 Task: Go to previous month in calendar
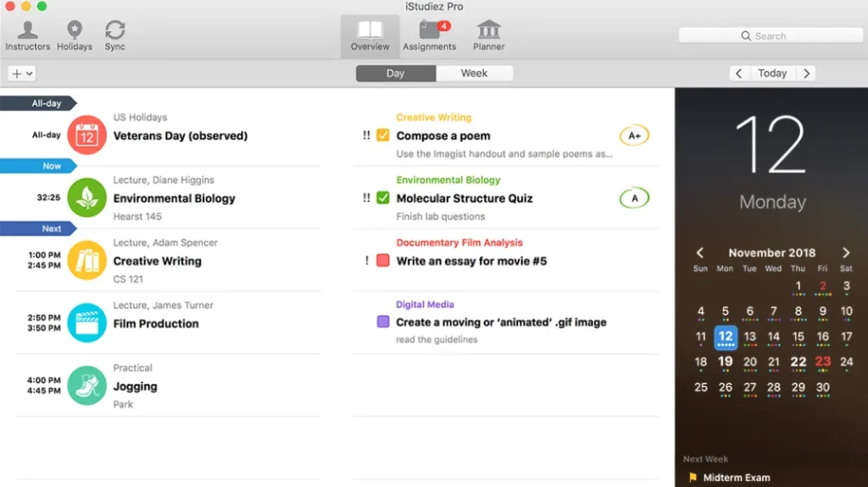tap(700, 253)
